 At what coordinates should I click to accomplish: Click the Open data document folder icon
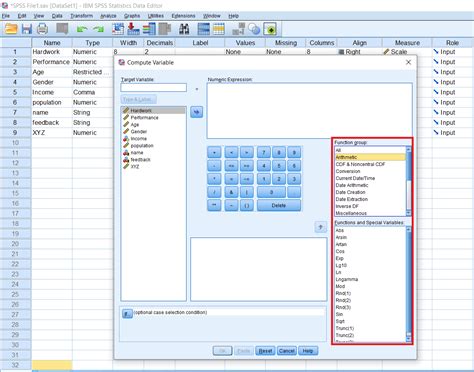pos(11,29)
